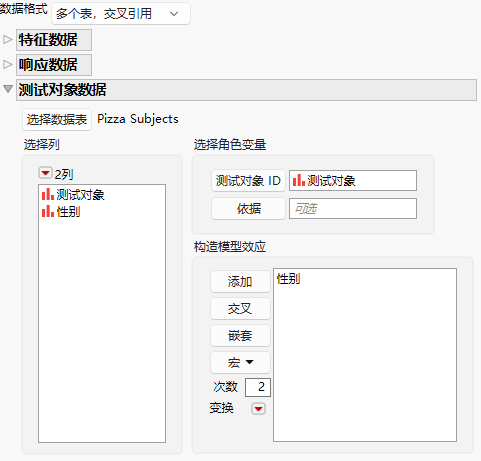Click nominal icon of 测试对象 in column list

48,194
